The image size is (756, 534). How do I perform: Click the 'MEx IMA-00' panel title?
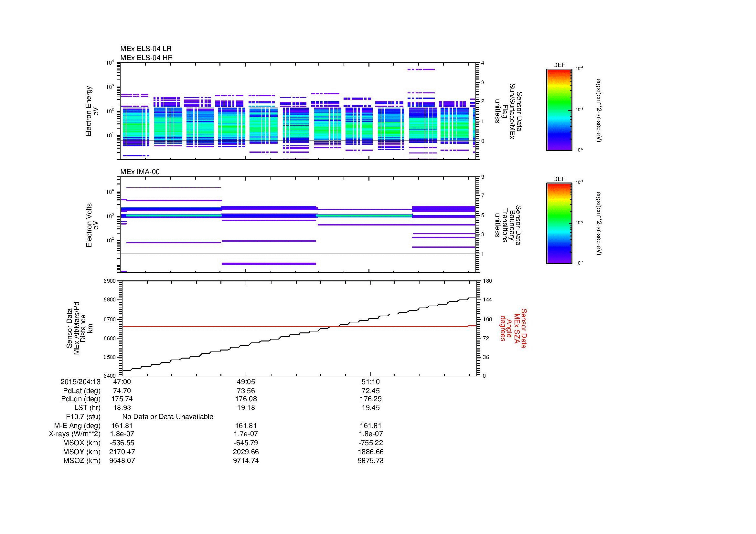140,172
